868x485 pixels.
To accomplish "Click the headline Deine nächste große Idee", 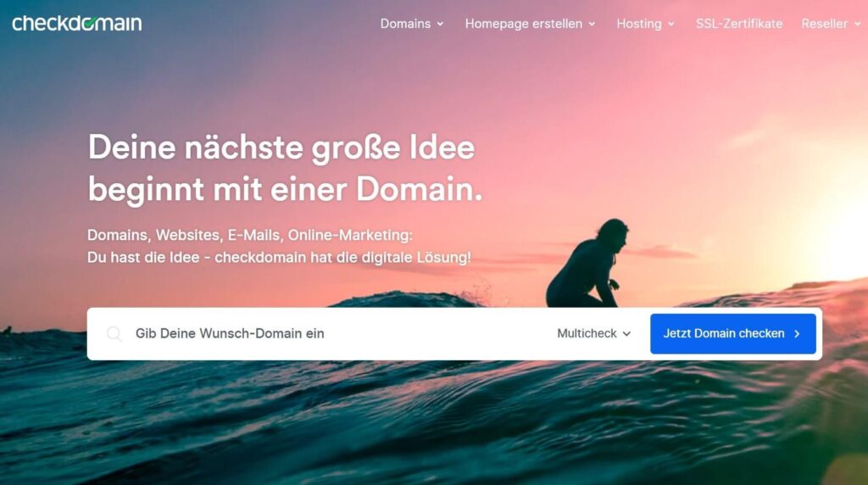I will click(281, 148).
